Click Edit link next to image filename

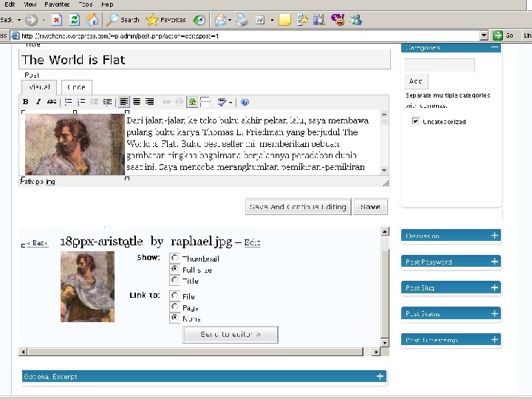[x=252, y=242]
